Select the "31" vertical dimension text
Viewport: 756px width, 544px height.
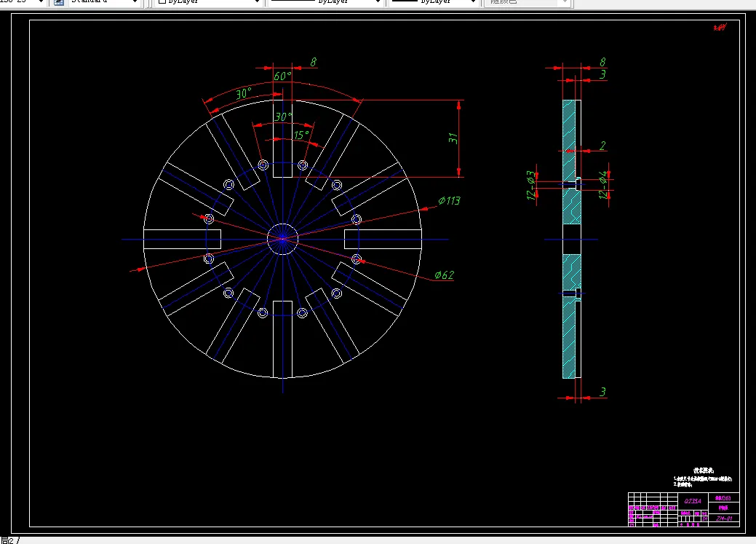pos(453,138)
